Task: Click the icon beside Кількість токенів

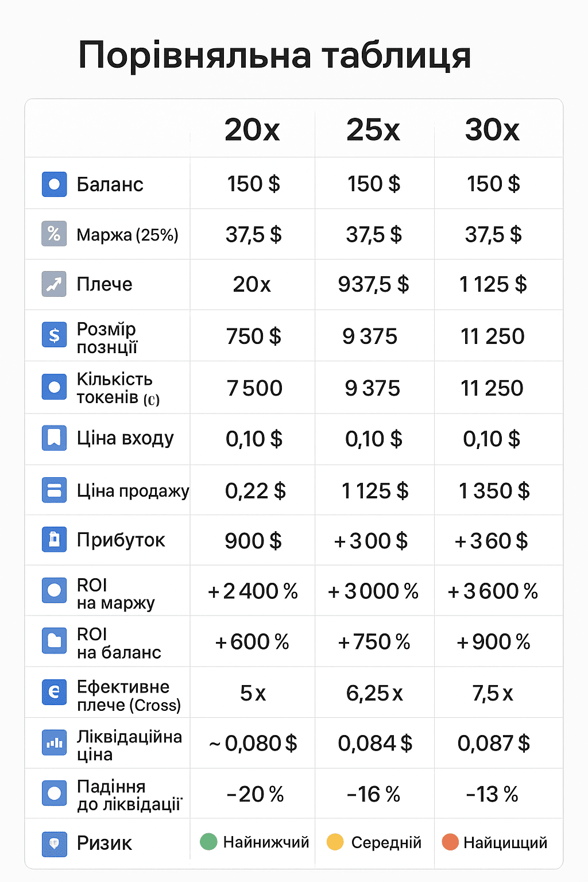Action: (54, 387)
